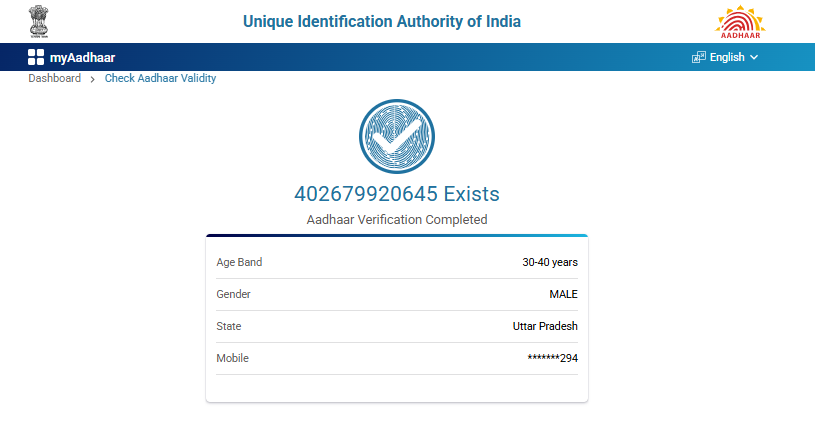Go to Dashboard breadcrumb link

pyautogui.click(x=54, y=78)
